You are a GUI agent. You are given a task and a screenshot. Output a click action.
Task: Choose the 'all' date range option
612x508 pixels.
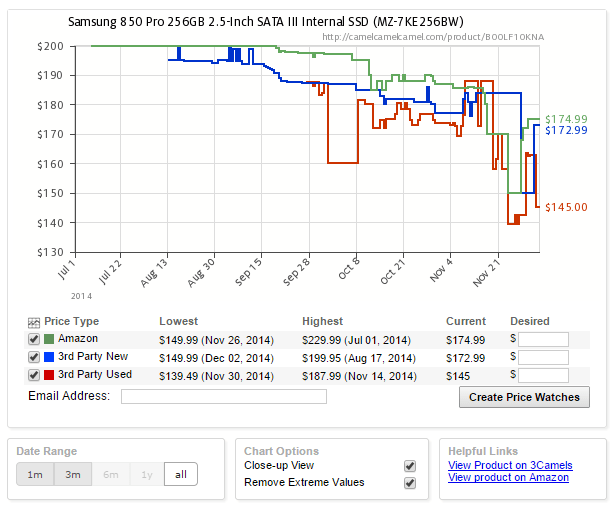tap(181, 474)
